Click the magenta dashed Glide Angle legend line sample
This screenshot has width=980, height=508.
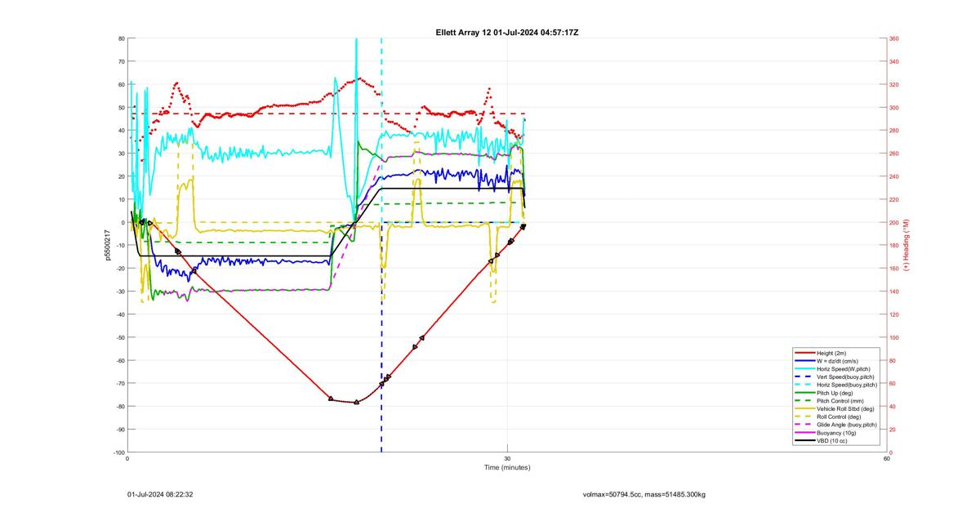click(804, 425)
